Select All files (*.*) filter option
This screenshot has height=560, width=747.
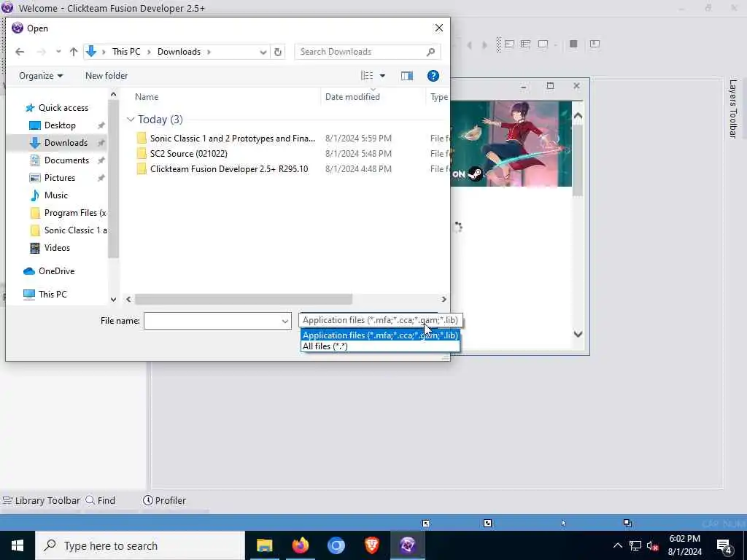tap(380, 346)
